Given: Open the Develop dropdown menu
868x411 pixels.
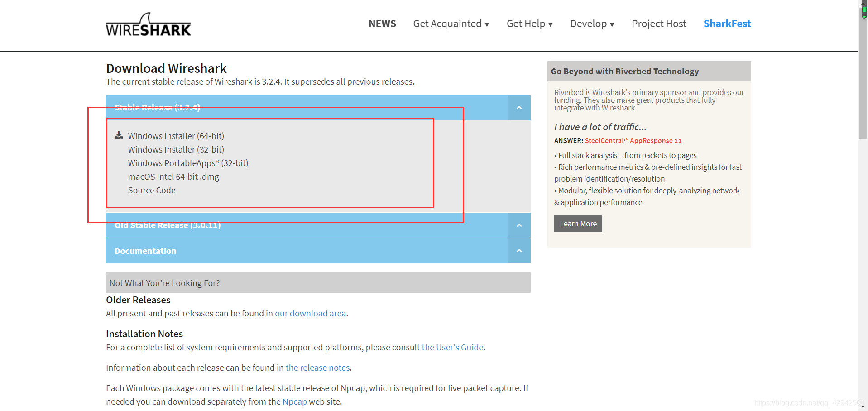Looking at the screenshot, I should [592, 24].
